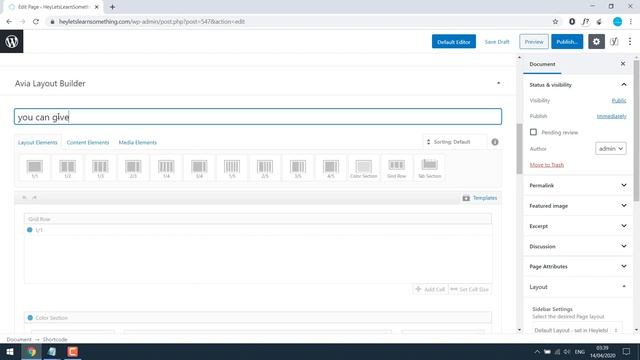This screenshot has height=360, width=640.
Task: Change visibility via Public link
Action: click(x=619, y=100)
